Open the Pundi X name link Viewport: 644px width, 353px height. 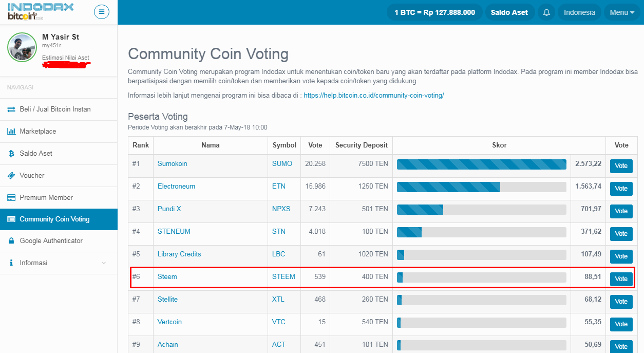point(169,209)
